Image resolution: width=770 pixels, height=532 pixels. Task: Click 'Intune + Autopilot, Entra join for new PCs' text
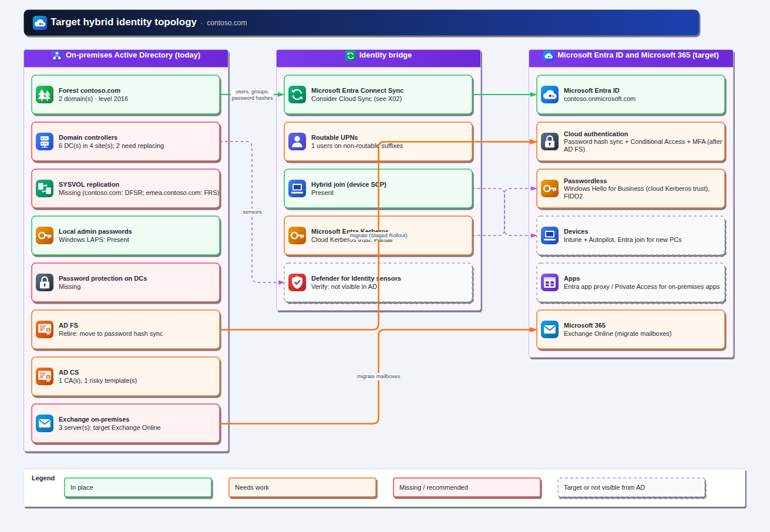pos(623,240)
